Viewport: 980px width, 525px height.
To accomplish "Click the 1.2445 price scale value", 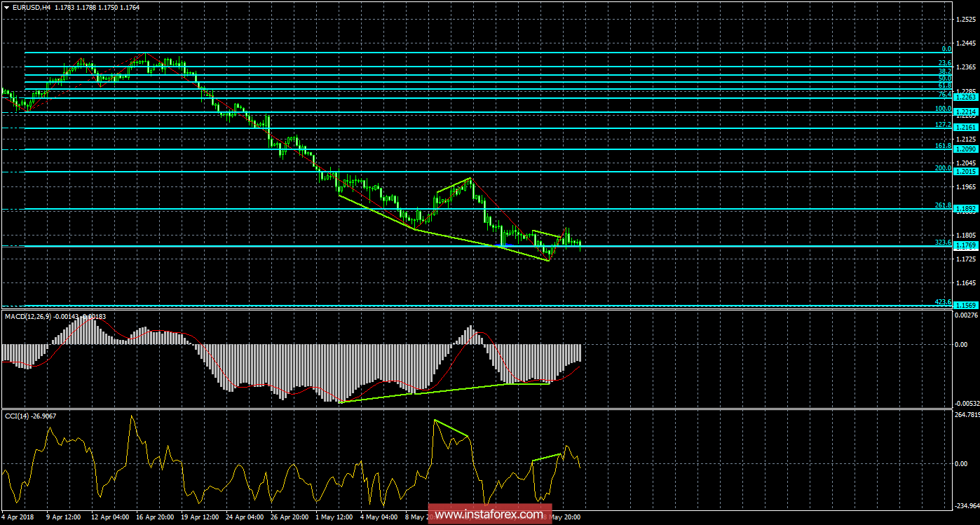I will pyautogui.click(x=967, y=43).
